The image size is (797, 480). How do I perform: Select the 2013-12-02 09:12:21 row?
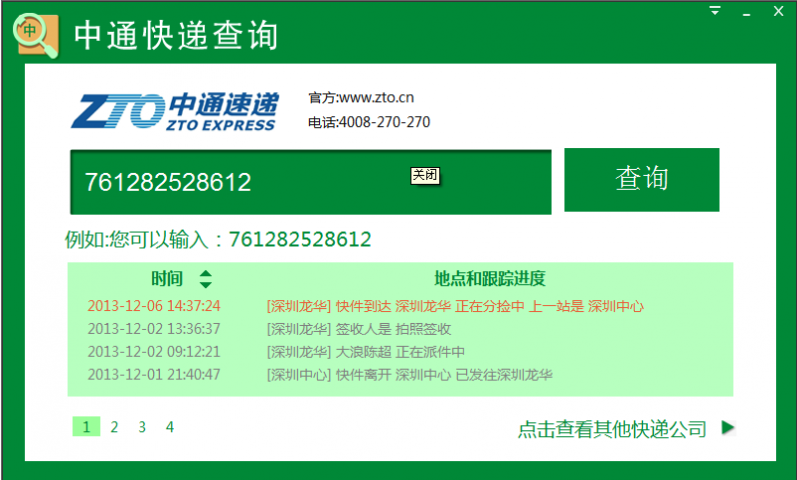[x=400, y=352]
